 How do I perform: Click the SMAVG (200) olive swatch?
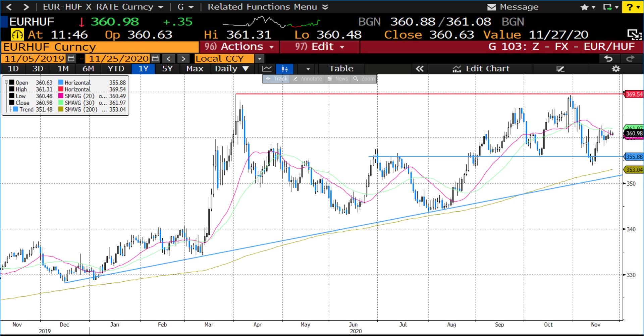click(x=61, y=109)
